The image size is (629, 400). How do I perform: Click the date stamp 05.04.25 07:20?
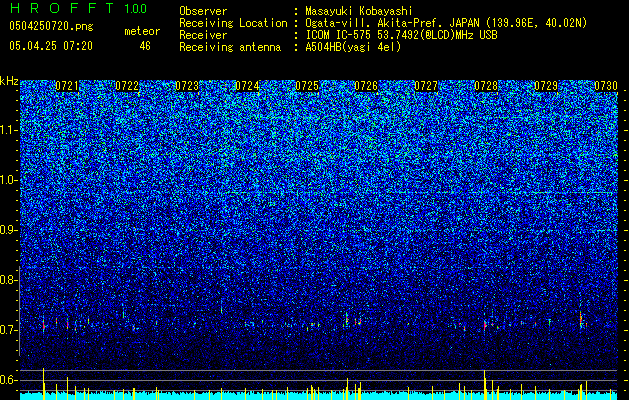[51, 46]
